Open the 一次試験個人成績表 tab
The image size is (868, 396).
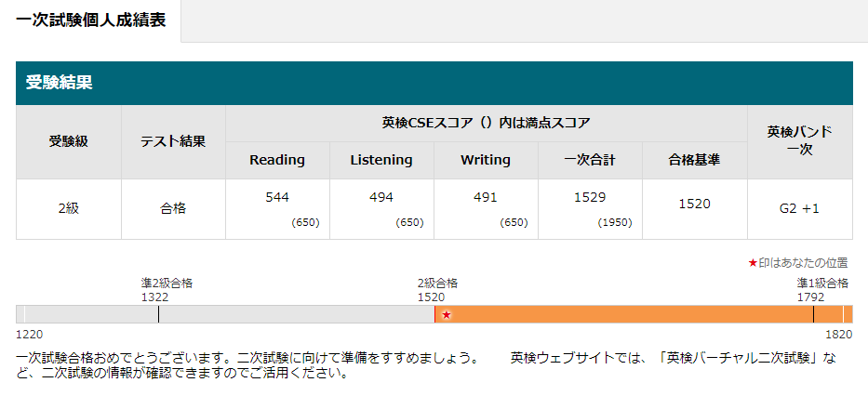coord(90,20)
